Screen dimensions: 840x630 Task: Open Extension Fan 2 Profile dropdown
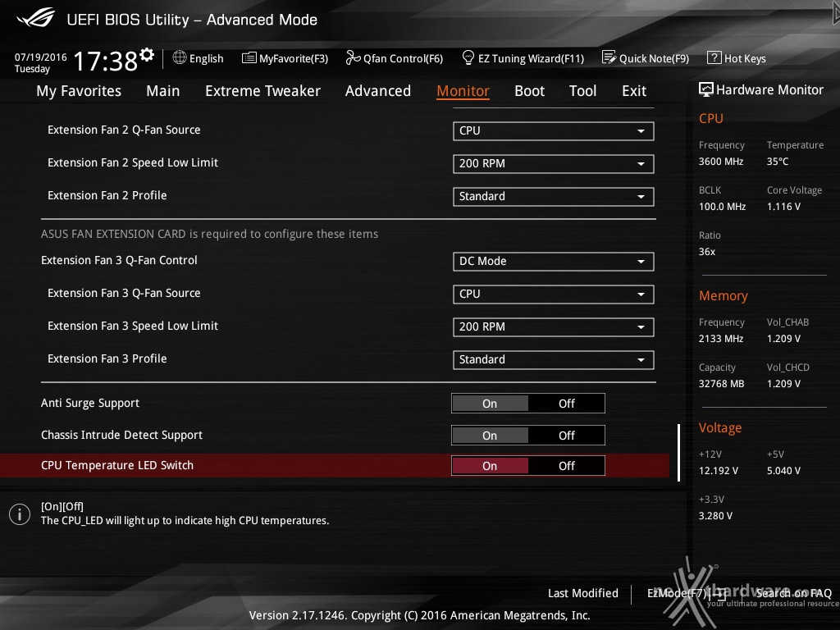click(x=553, y=196)
